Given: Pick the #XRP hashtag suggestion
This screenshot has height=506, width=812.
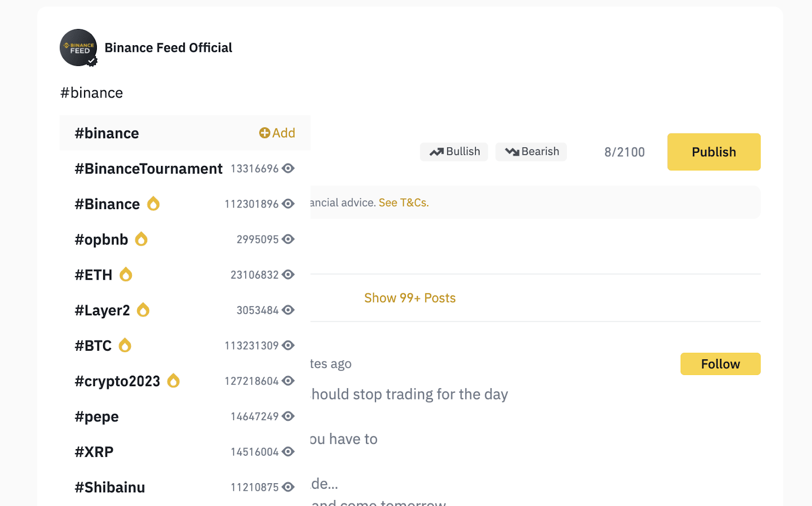Looking at the screenshot, I should click(185, 452).
